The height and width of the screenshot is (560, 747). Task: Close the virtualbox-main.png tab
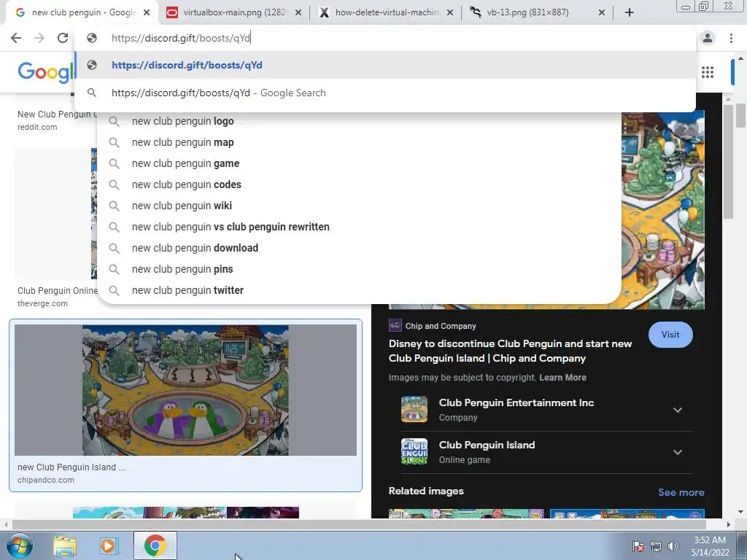pyautogui.click(x=298, y=12)
